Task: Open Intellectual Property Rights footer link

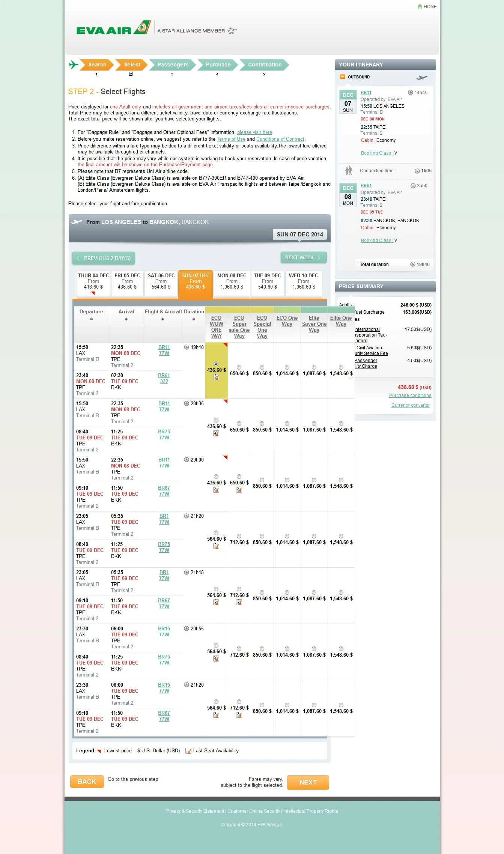Action: click(x=310, y=811)
